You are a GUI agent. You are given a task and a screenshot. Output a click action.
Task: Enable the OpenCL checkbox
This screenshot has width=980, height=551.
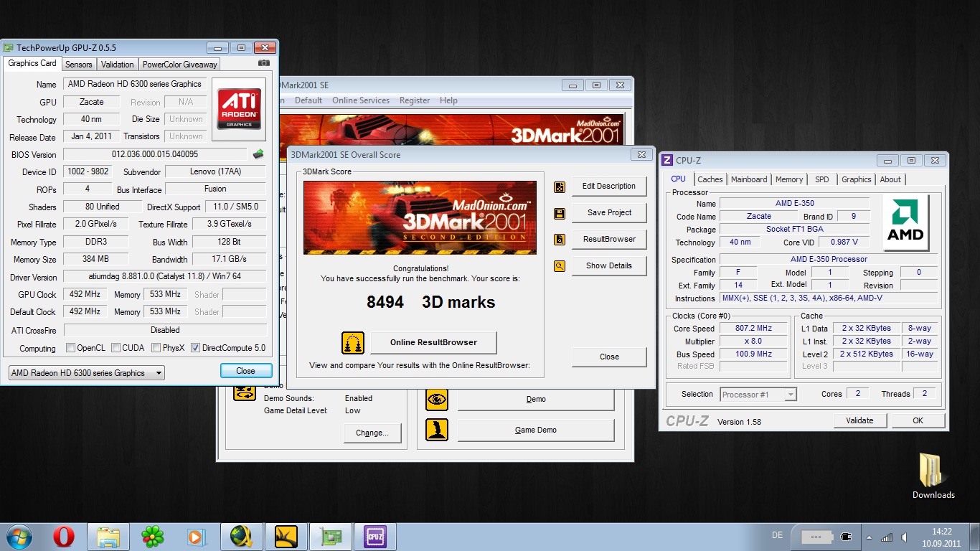pos(70,348)
